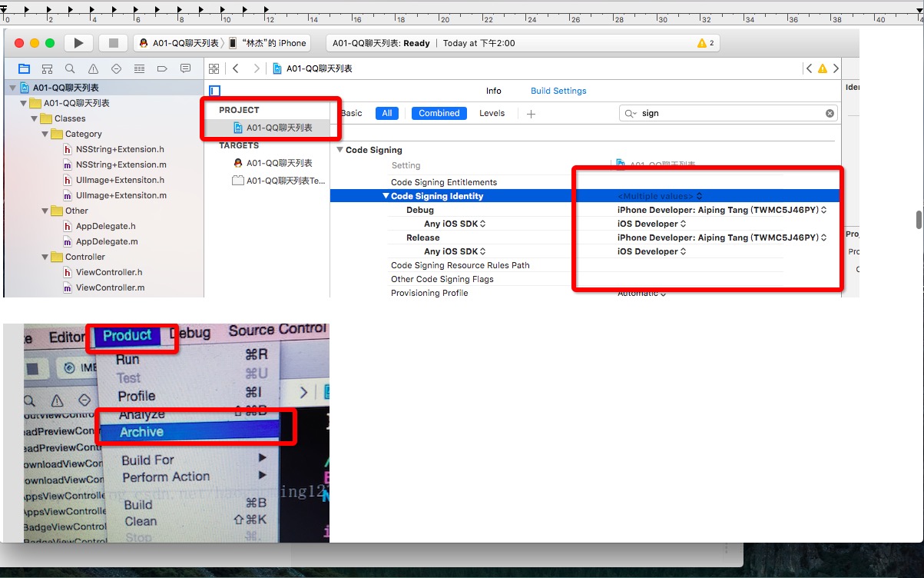Collapse the Category folder
Screen dimensions: 924x578
pos(45,134)
